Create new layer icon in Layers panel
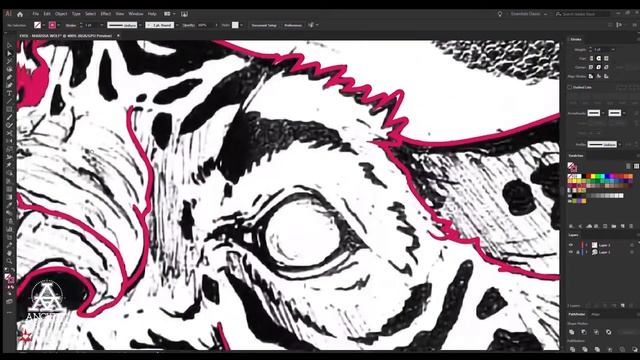 (x=623, y=305)
